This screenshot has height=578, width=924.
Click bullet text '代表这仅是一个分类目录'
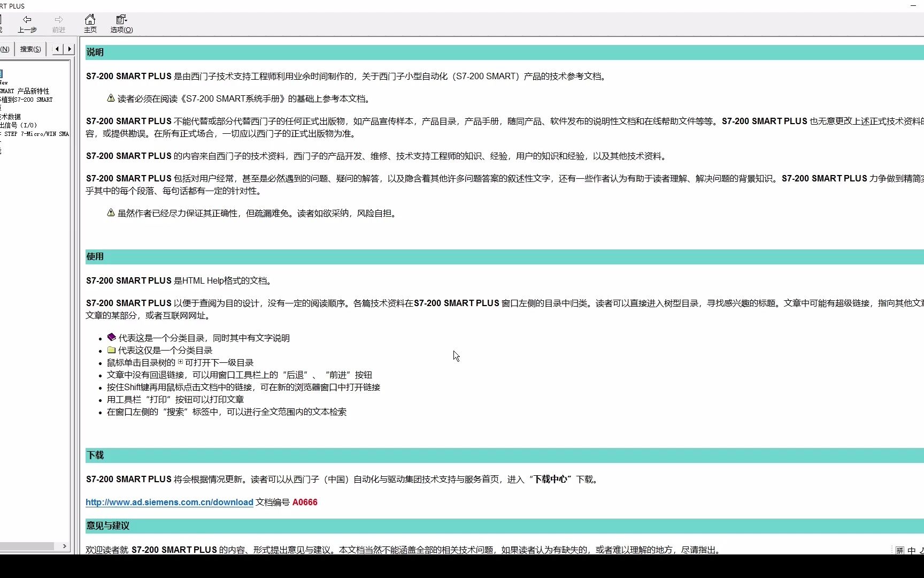tap(165, 351)
